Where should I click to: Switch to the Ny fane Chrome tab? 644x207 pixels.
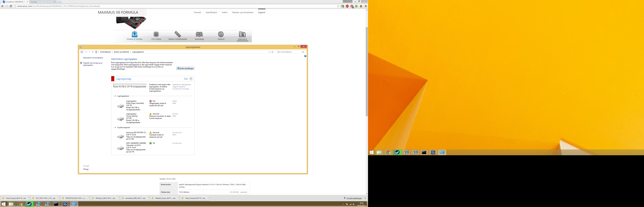(x=43, y=2)
